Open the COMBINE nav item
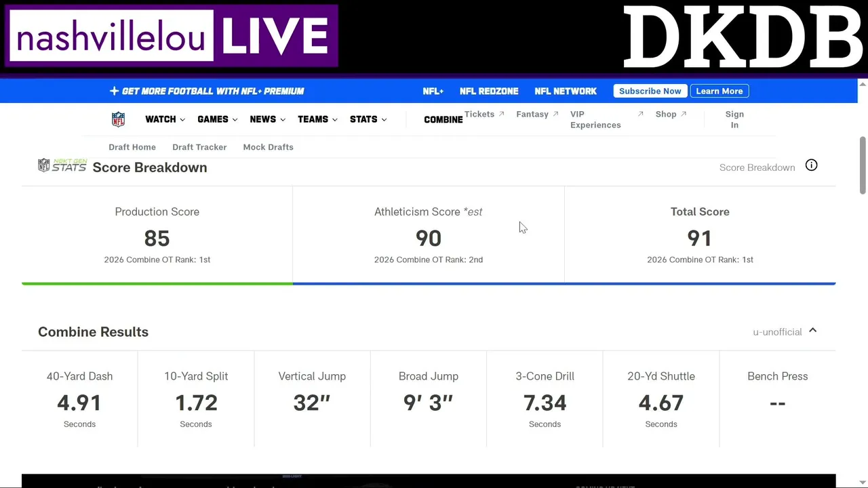The height and width of the screenshot is (488, 868). tap(443, 119)
